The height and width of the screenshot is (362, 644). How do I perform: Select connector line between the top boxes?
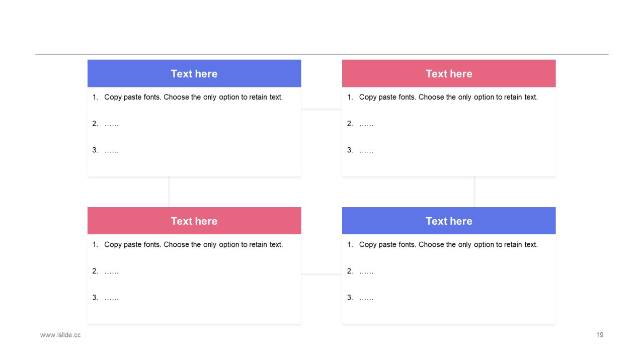coord(321,109)
